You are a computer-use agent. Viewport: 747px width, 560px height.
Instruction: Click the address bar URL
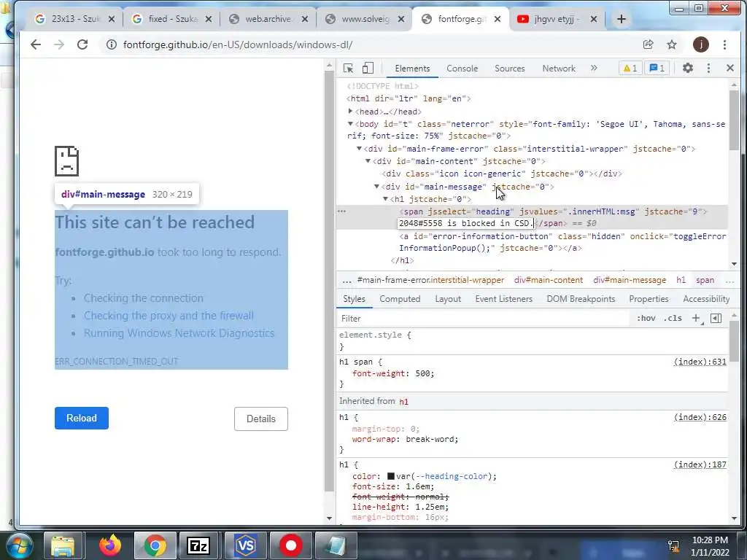coord(238,44)
